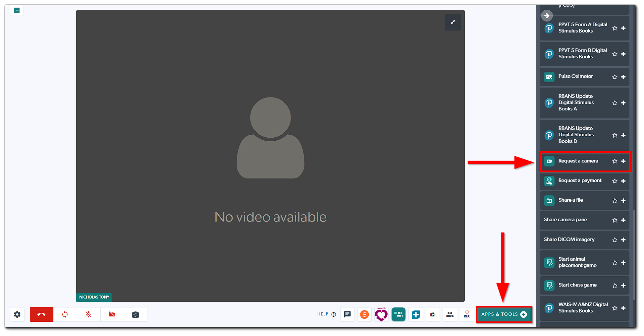644x336 pixels.
Task: Click plus next to Share DICOM imagery
Action: coord(623,240)
